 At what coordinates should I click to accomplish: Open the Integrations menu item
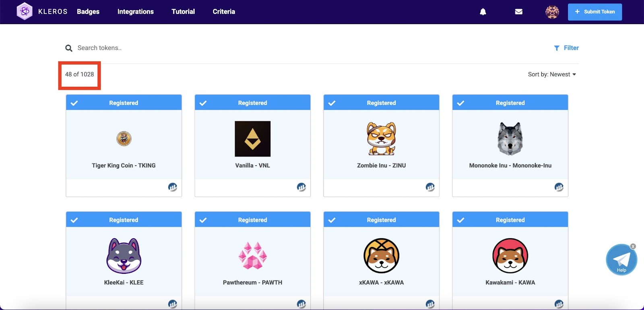pos(136,12)
